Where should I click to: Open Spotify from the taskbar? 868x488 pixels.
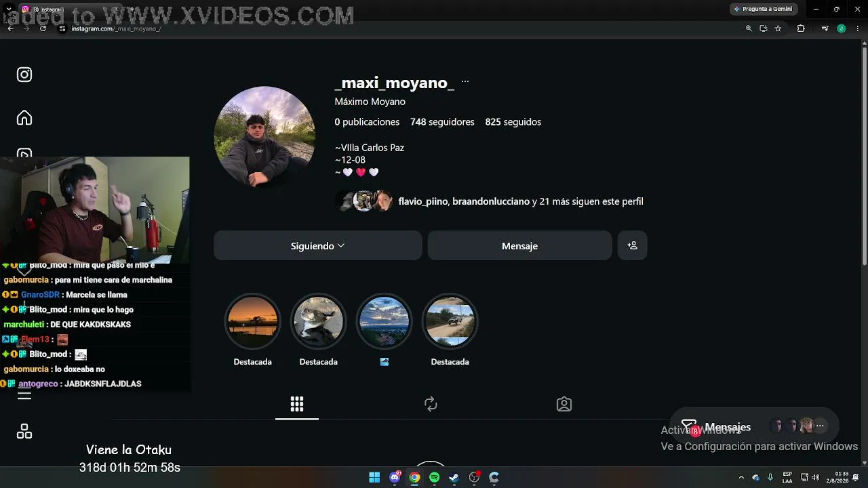pos(435,477)
